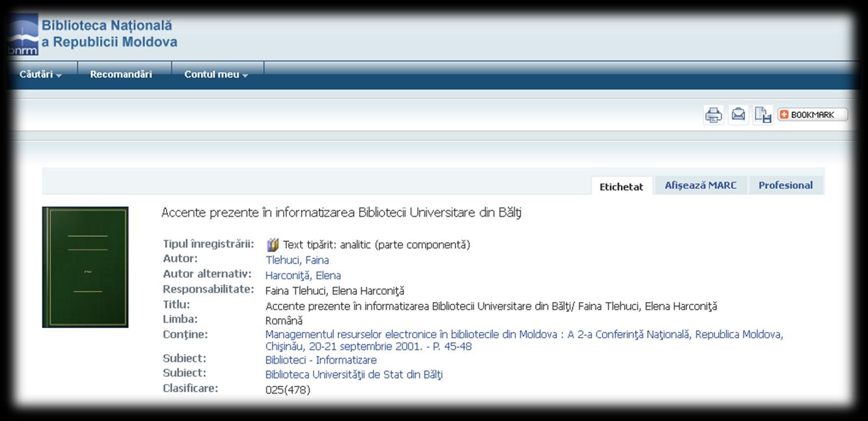Screen dimensions: 868x421
Task: Select the Etichetat tab
Action: pyautogui.click(x=621, y=186)
